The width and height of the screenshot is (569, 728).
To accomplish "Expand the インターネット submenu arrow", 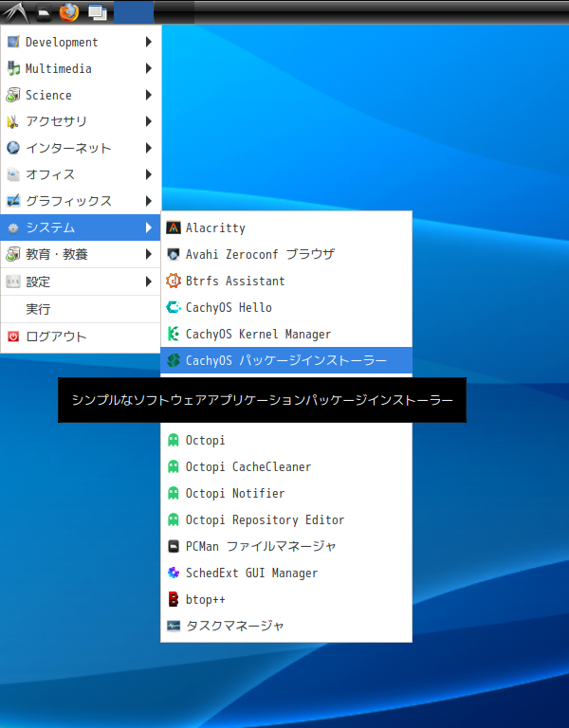I will pyautogui.click(x=149, y=148).
